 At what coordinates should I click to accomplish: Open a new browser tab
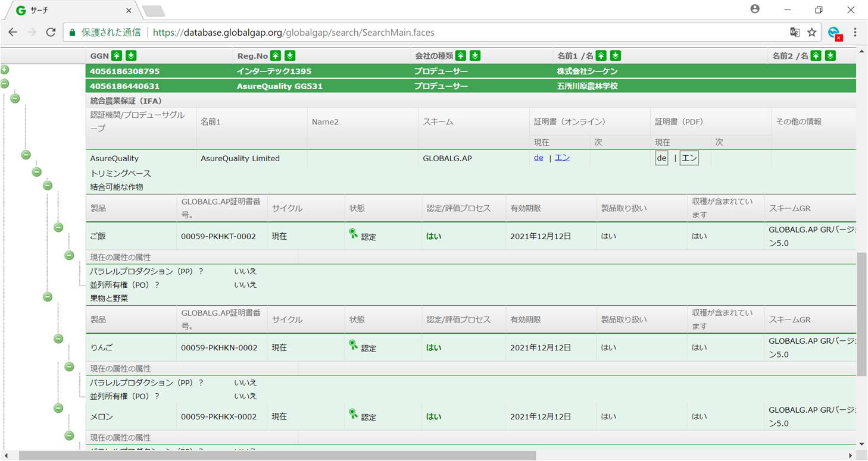pyautogui.click(x=154, y=11)
